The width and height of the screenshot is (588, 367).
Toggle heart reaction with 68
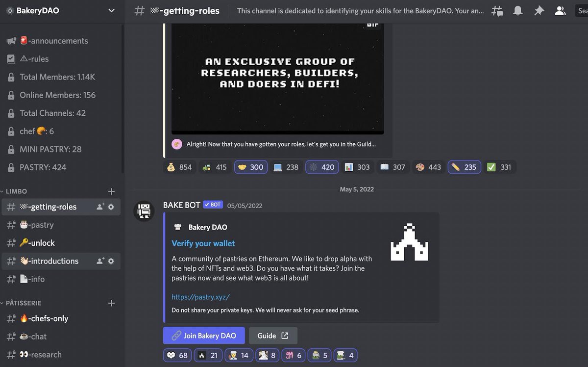(x=177, y=355)
